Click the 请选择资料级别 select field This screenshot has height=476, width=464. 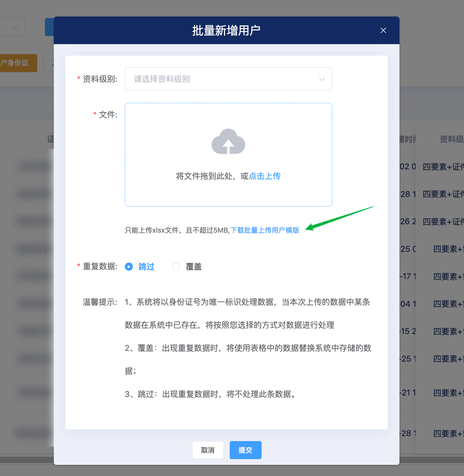click(223, 79)
